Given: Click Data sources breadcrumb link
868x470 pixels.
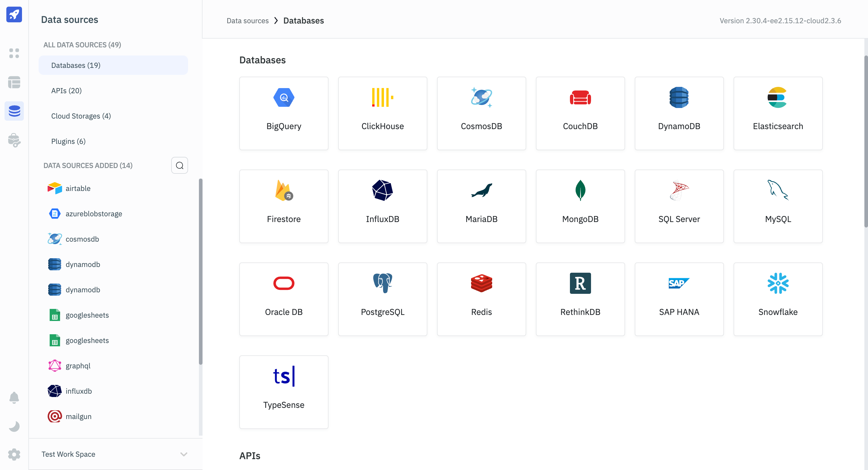Looking at the screenshot, I should [x=247, y=21].
